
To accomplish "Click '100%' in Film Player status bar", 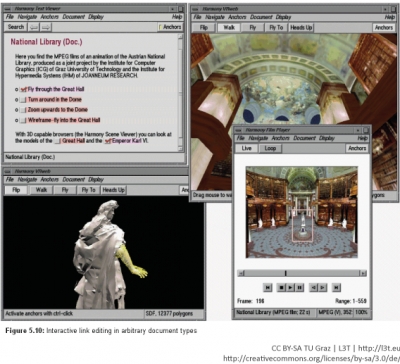I will [x=361, y=313].
